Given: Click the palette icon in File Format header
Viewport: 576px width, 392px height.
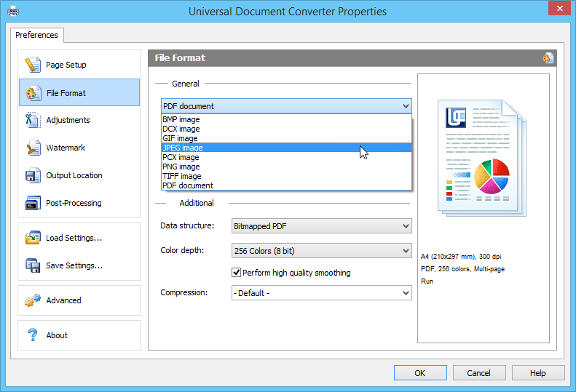Looking at the screenshot, I should pos(548,58).
